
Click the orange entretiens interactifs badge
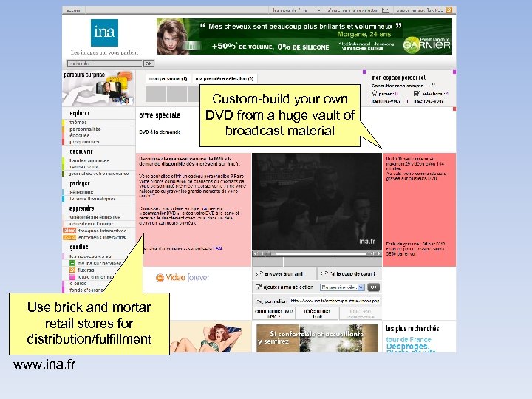69,237
